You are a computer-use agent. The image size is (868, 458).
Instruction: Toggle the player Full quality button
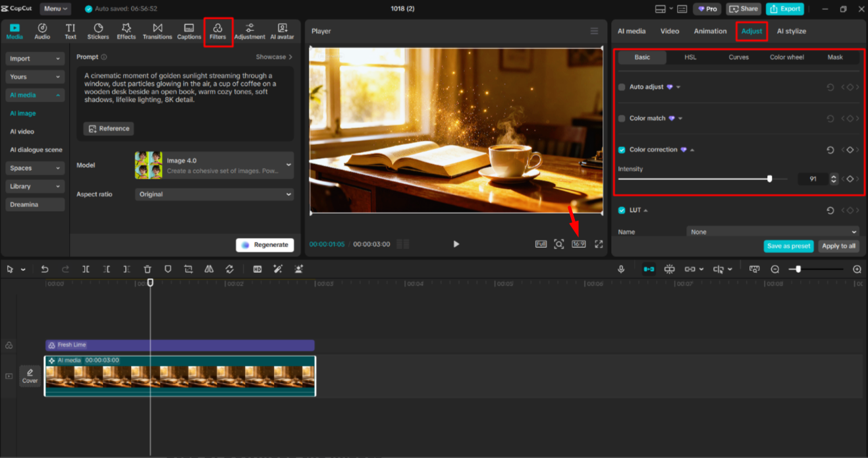[x=541, y=244]
